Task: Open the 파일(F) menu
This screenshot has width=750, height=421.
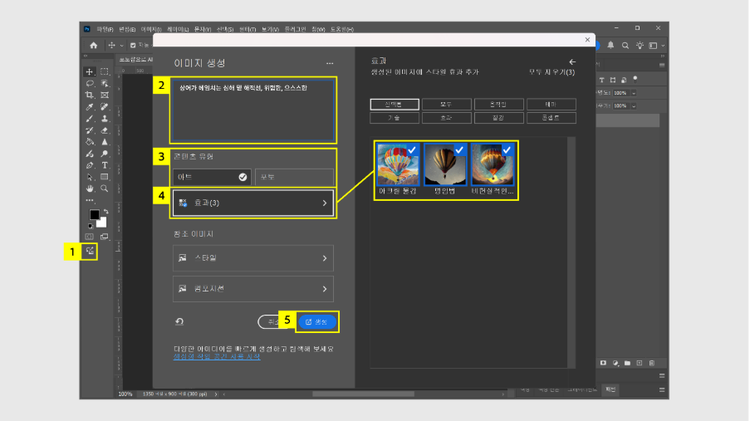Action: pyautogui.click(x=105, y=29)
